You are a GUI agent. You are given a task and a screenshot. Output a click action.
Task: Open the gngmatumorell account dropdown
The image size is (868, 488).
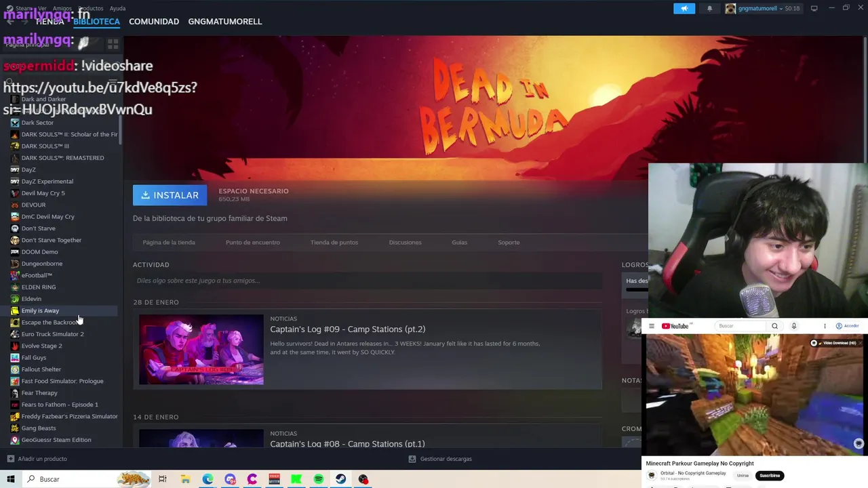763,8
